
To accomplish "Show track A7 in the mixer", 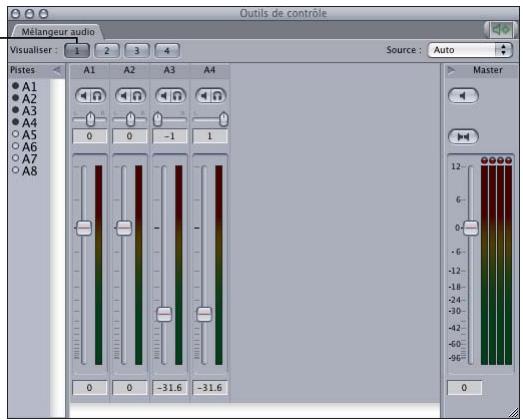I will [x=15, y=158].
